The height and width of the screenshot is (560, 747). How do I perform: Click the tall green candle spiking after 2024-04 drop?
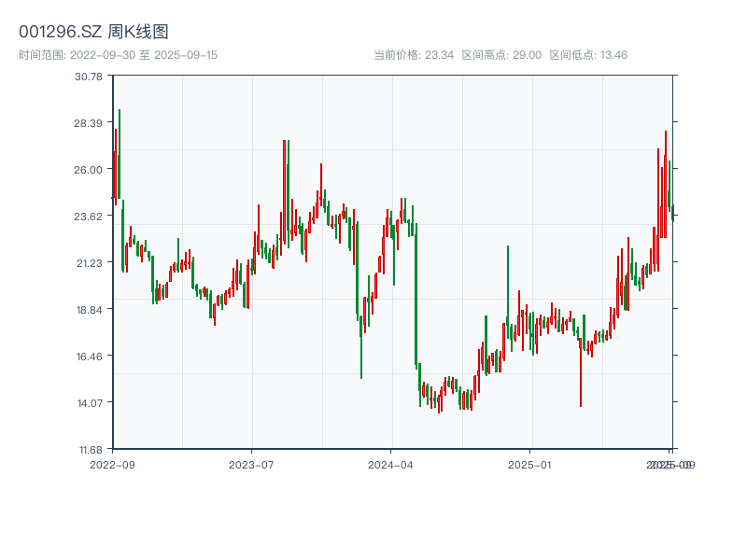[508, 292]
